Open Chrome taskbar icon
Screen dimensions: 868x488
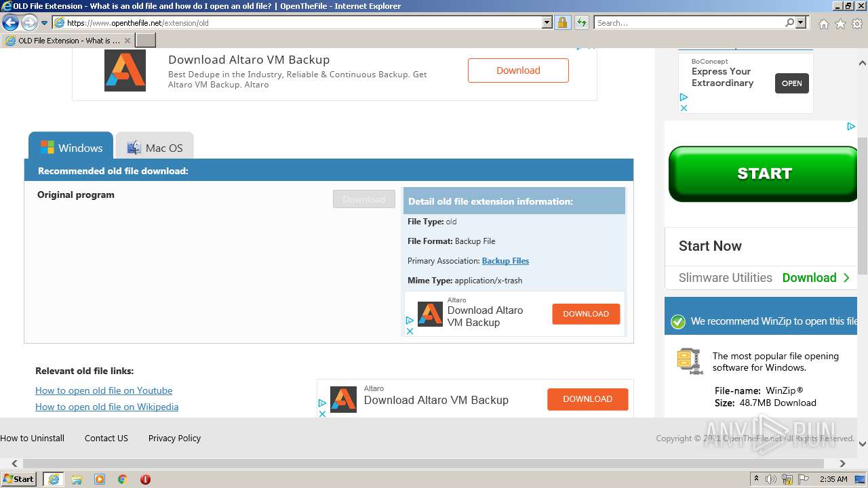123,479
